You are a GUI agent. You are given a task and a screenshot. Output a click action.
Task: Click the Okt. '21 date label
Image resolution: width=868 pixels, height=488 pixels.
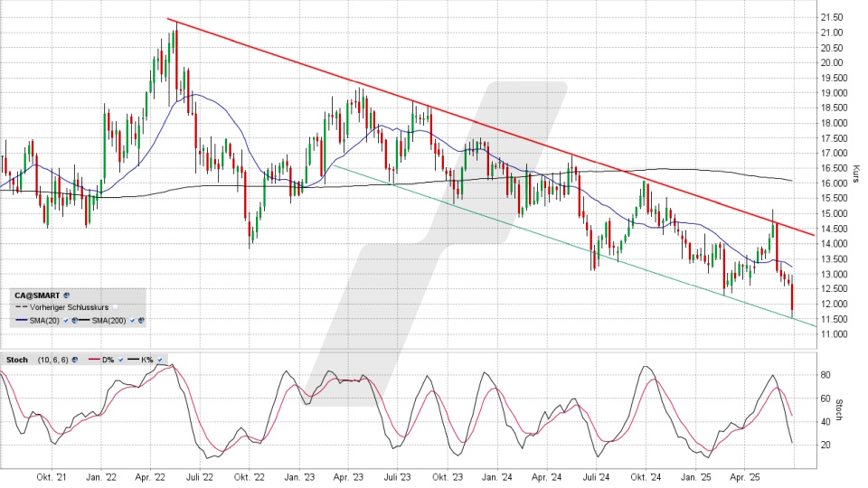52,477
